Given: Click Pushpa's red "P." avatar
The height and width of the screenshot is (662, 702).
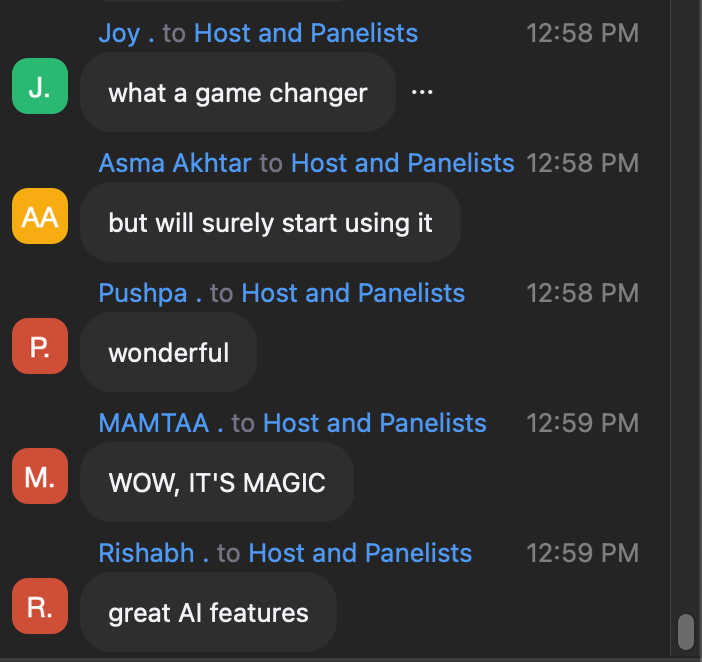Looking at the screenshot, I should tap(39, 347).
